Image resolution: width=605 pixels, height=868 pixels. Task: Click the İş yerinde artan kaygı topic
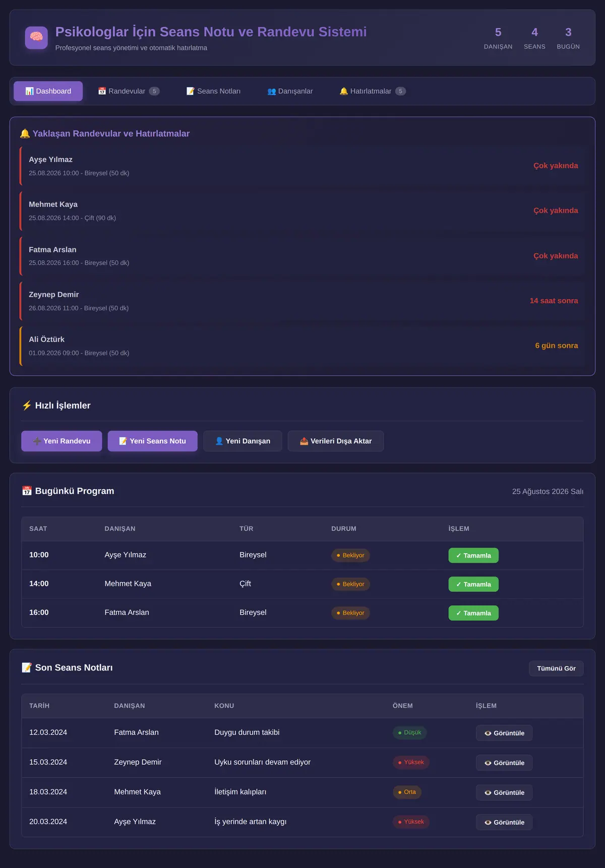tap(250, 822)
